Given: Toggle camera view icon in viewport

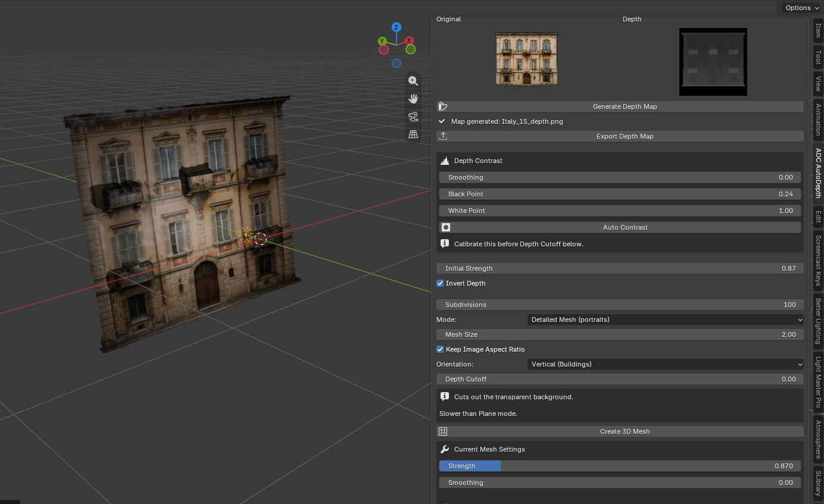Looking at the screenshot, I should pos(413,117).
